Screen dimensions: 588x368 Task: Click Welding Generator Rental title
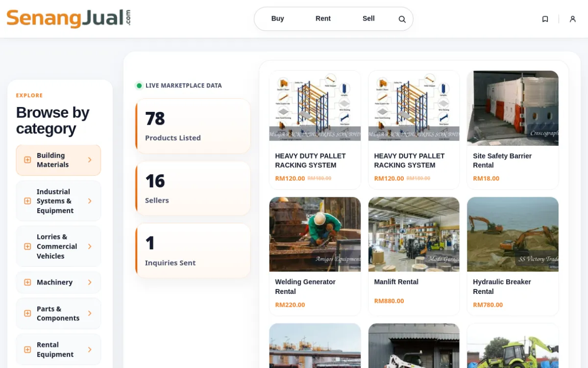pos(305,287)
